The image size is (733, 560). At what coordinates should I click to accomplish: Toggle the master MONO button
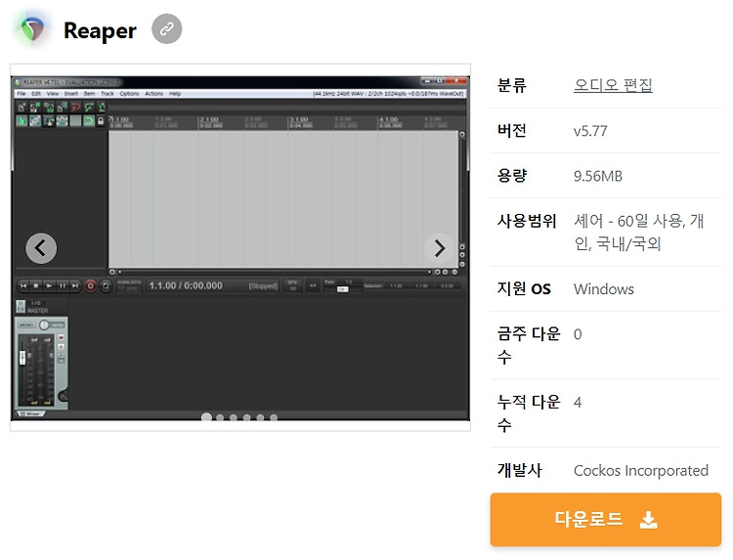26,324
